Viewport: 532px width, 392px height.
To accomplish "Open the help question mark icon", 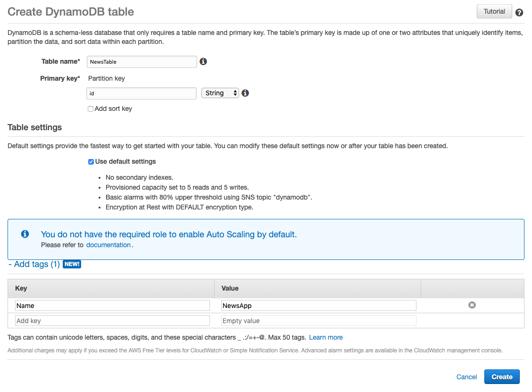I will (x=519, y=13).
